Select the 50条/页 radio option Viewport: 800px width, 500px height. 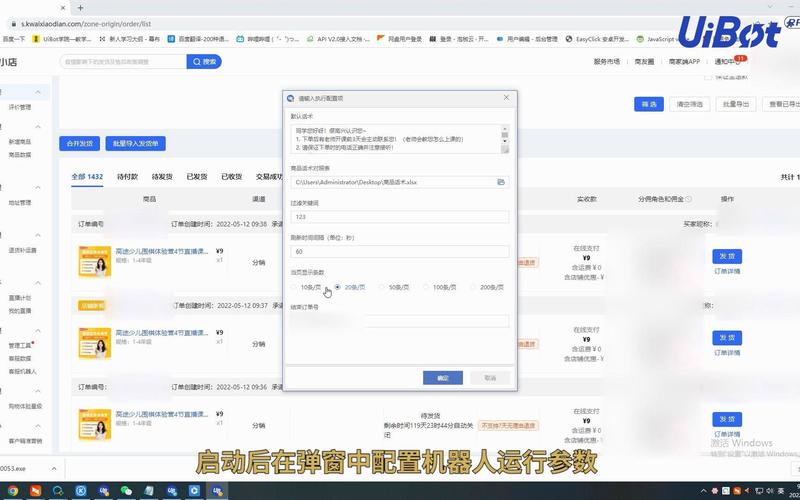point(382,287)
